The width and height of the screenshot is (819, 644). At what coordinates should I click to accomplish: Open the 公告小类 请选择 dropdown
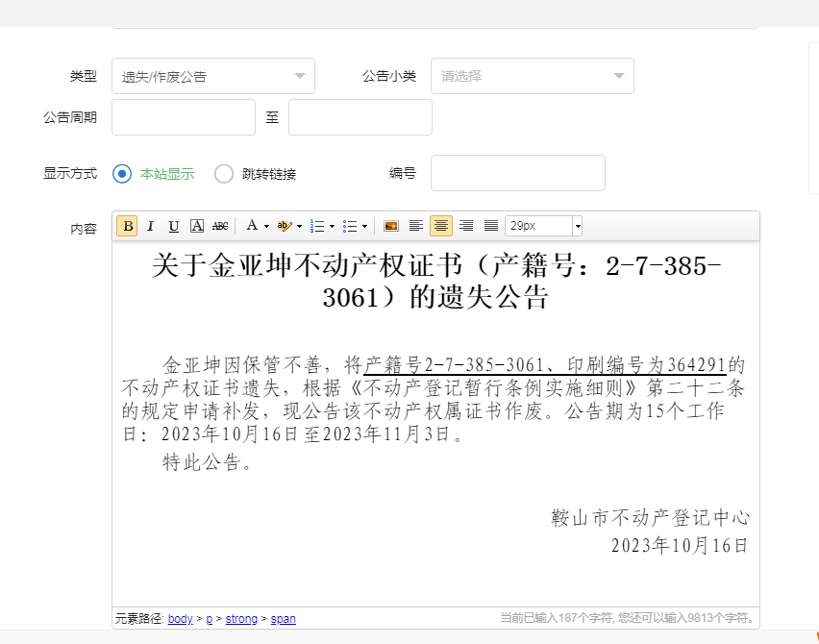click(533, 76)
